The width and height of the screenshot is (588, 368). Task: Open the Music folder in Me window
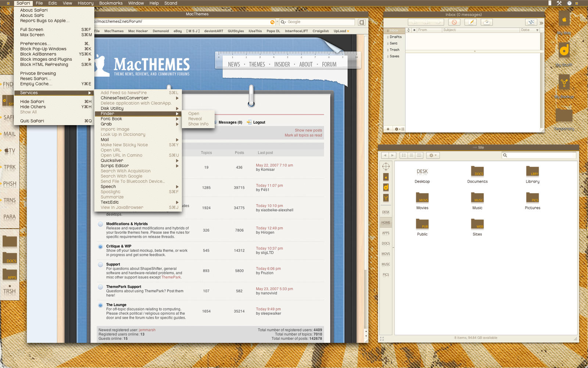[x=477, y=201]
